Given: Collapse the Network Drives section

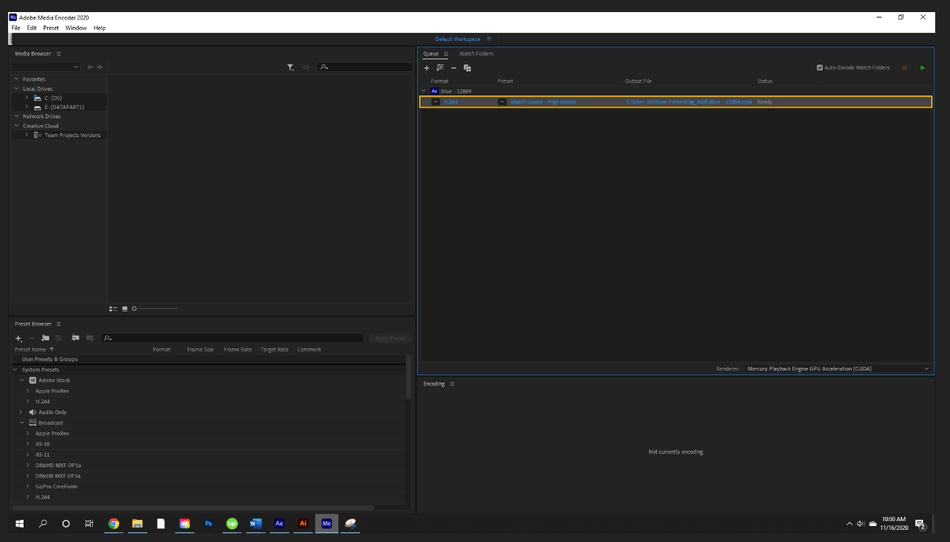Looking at the screenshot, I should (16, 116).
